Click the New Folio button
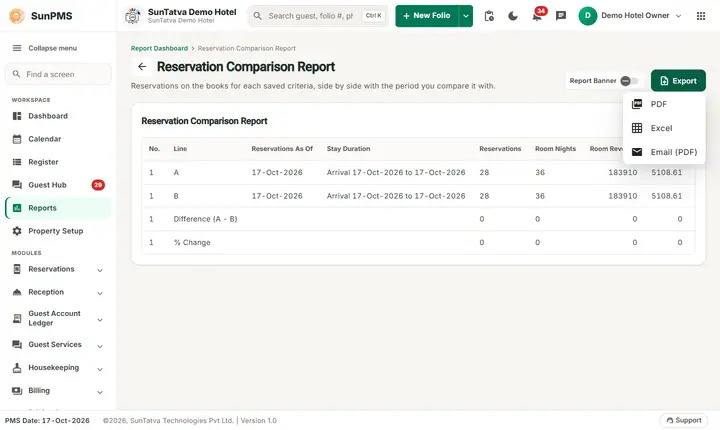This screenshot has width=720, height=430. (427, 16)
